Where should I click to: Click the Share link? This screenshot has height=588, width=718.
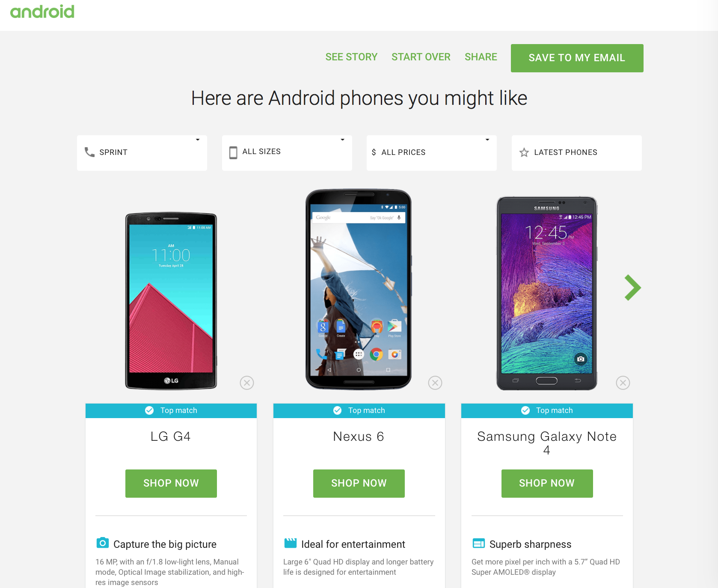tap(481, 57)
